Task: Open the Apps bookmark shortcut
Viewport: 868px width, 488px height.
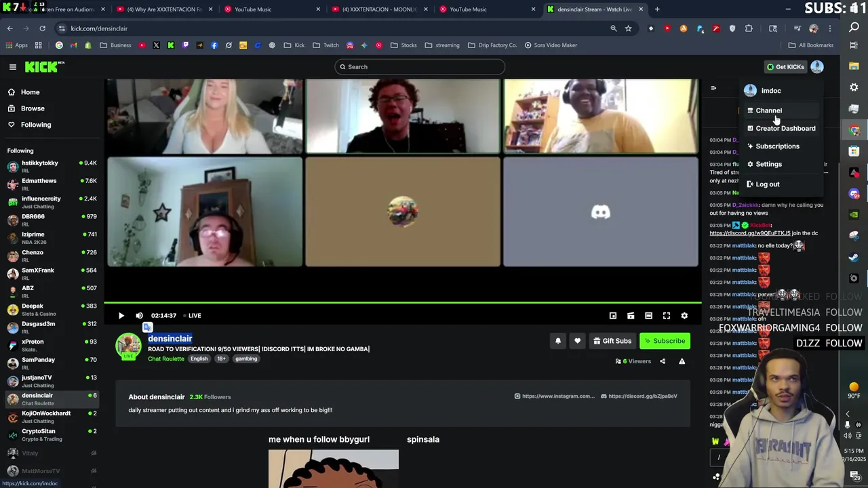Action: tap(17, 45)
